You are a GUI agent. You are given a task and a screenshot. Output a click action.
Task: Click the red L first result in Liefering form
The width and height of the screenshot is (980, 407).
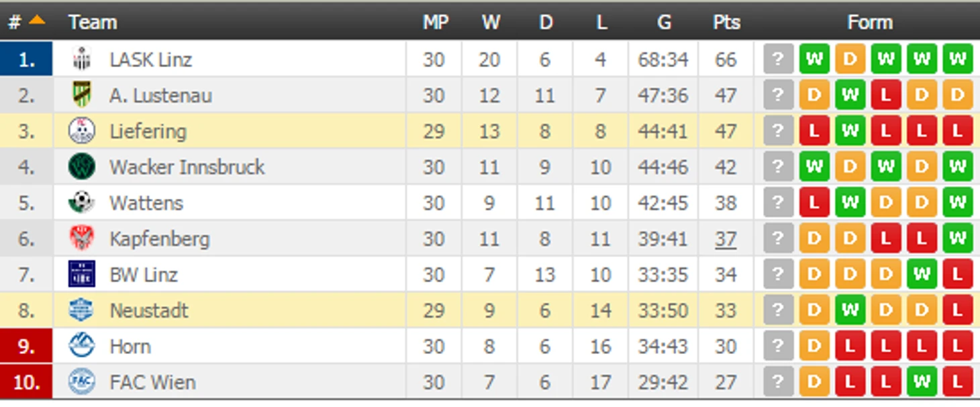click(x=814, y=131)
